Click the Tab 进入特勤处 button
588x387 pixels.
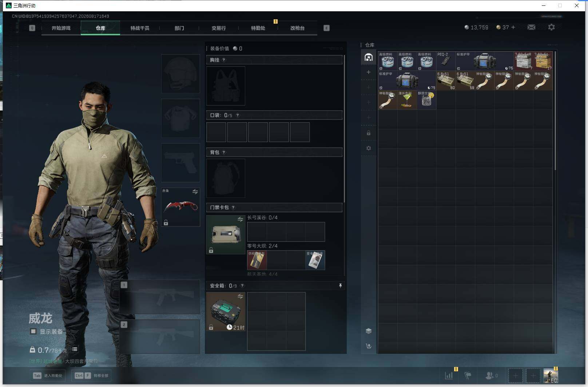tap(48, 375)
